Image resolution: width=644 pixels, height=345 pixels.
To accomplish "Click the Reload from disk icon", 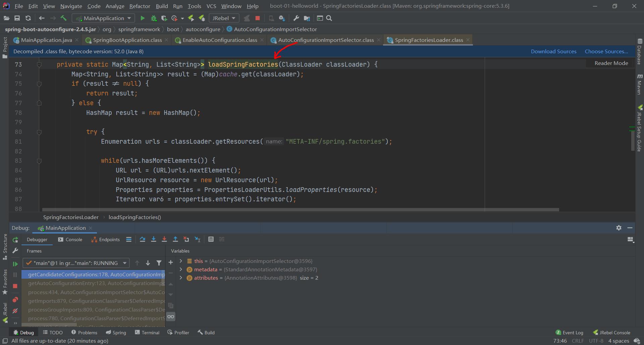I will (28, 18).
